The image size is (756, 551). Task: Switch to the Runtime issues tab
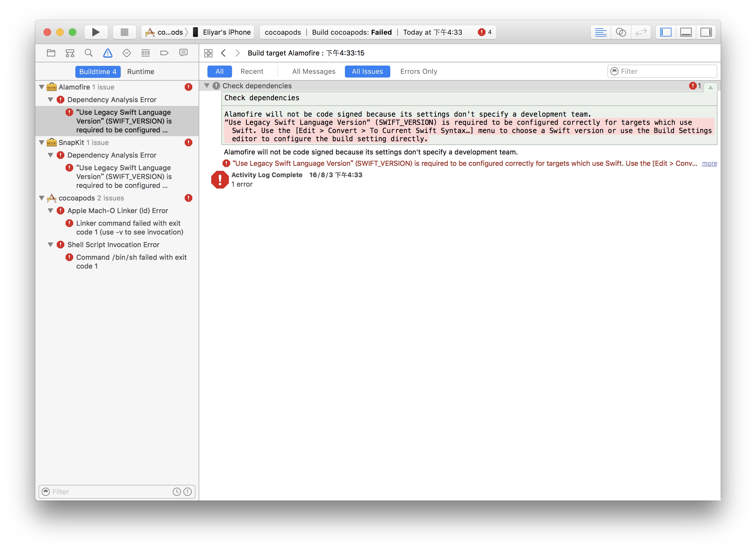coord(141,72)
